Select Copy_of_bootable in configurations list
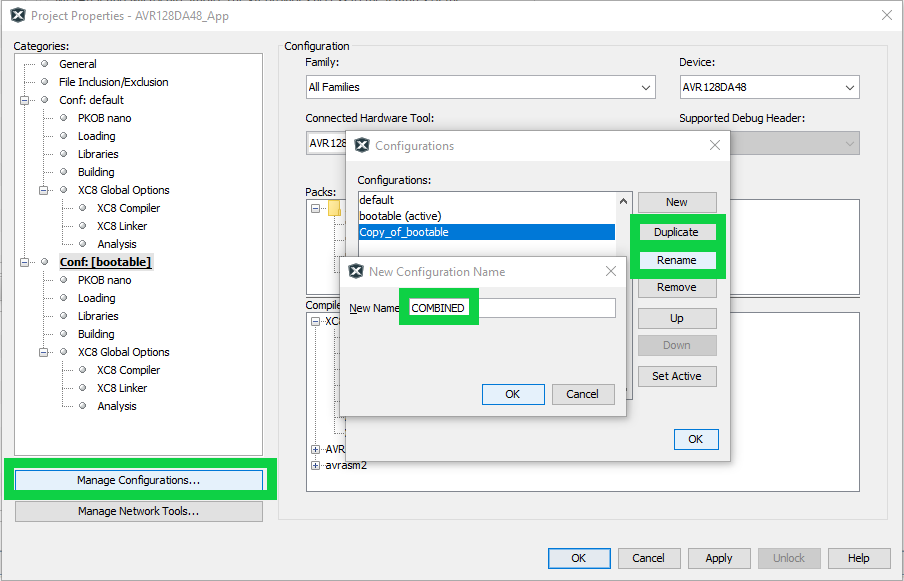 [404, 232]
